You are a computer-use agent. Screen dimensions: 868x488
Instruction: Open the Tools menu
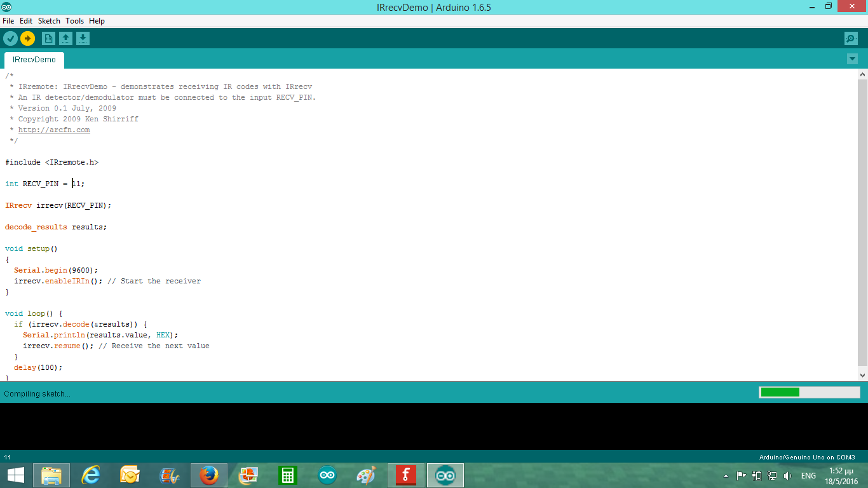(74, 21)
